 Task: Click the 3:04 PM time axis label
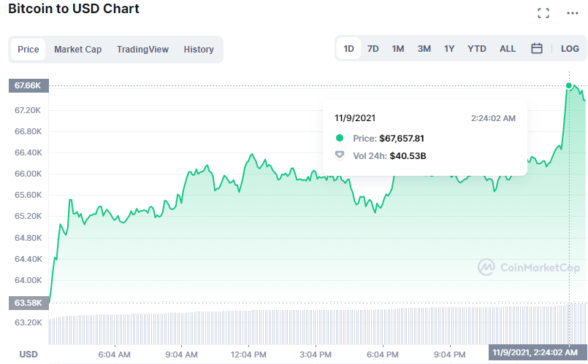coord(316,355)
